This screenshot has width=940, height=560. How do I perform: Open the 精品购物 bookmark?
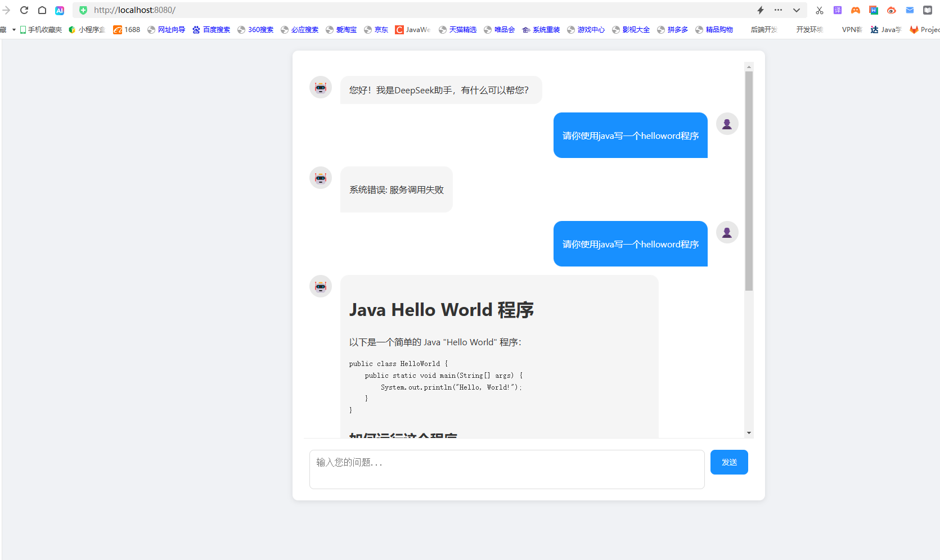coord(714,30)
